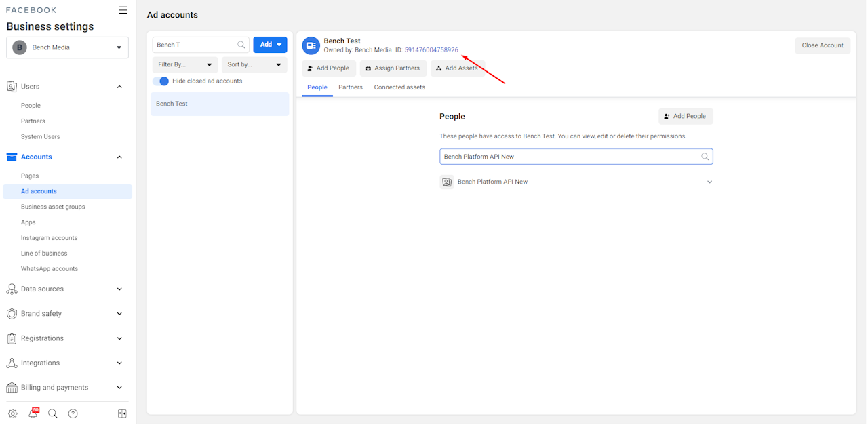
Task: Collapse sidebar using bottom panel icon
Action: click(122, 413)
